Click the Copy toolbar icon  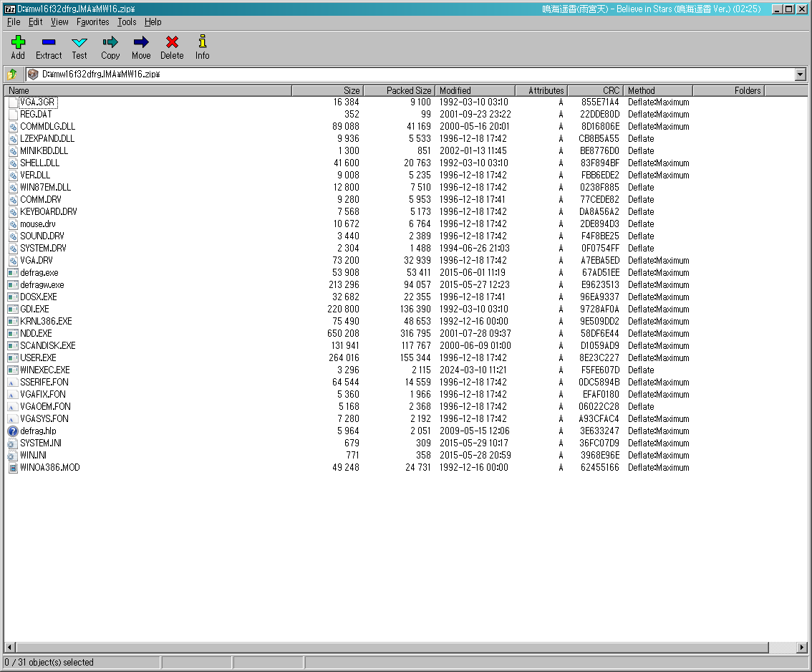[x=110, y=43]
